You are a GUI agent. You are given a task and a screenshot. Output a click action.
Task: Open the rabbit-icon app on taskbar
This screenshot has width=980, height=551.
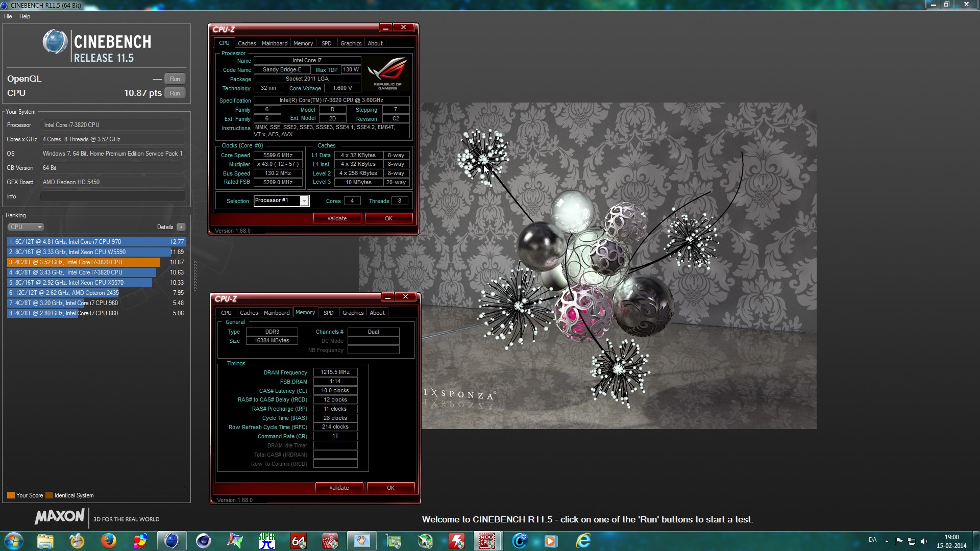pyautogui.click(x=77, y=541)
